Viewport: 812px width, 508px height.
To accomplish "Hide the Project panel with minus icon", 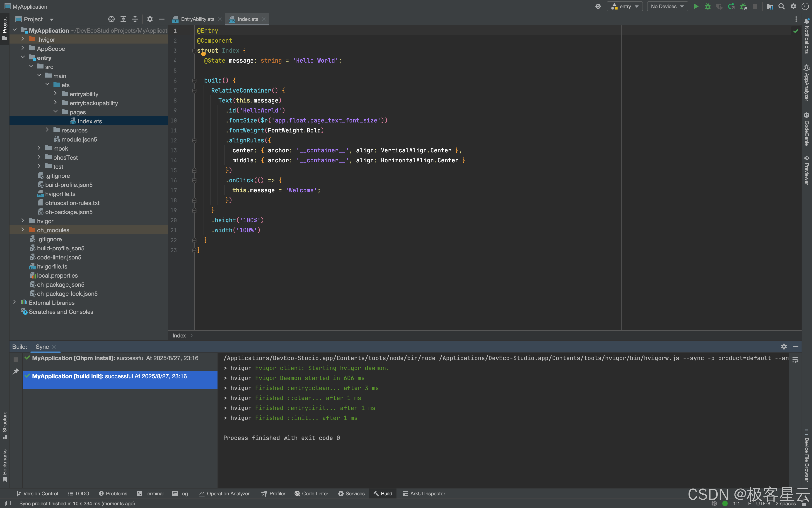I will (x=162, y=19).
